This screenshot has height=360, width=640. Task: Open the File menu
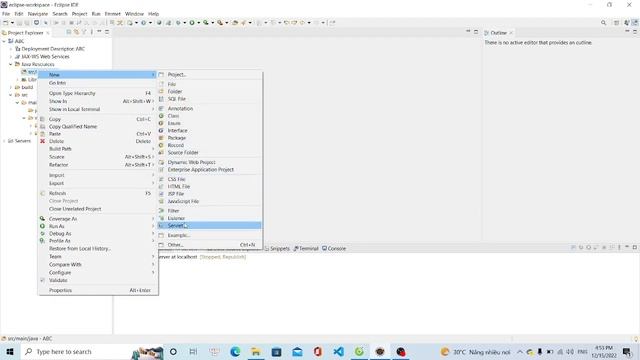point(6,14)
